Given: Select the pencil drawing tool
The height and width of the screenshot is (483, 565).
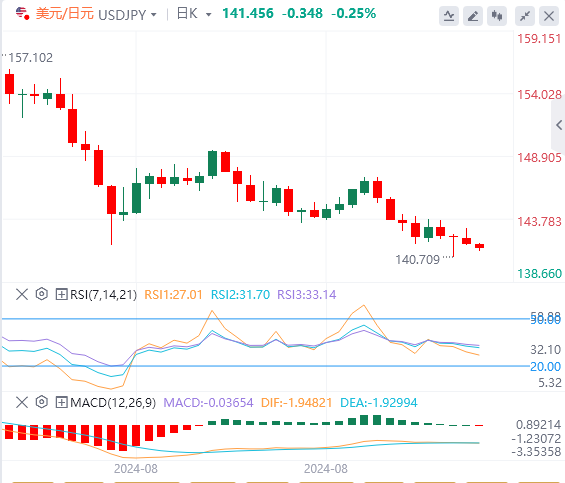Looking at the screenshot, I should tap(473, 16).
